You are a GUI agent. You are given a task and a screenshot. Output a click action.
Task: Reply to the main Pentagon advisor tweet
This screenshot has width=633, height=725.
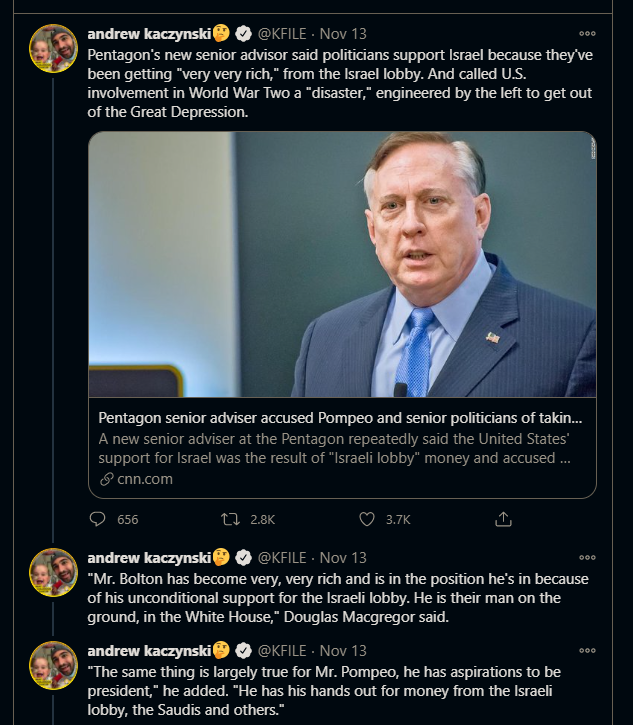98,519
